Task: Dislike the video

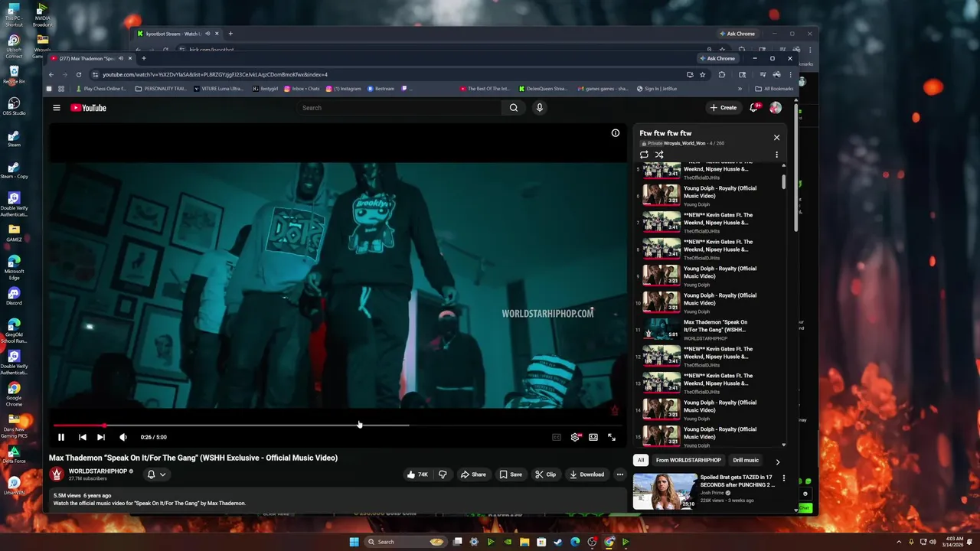Action: (443, 474)
